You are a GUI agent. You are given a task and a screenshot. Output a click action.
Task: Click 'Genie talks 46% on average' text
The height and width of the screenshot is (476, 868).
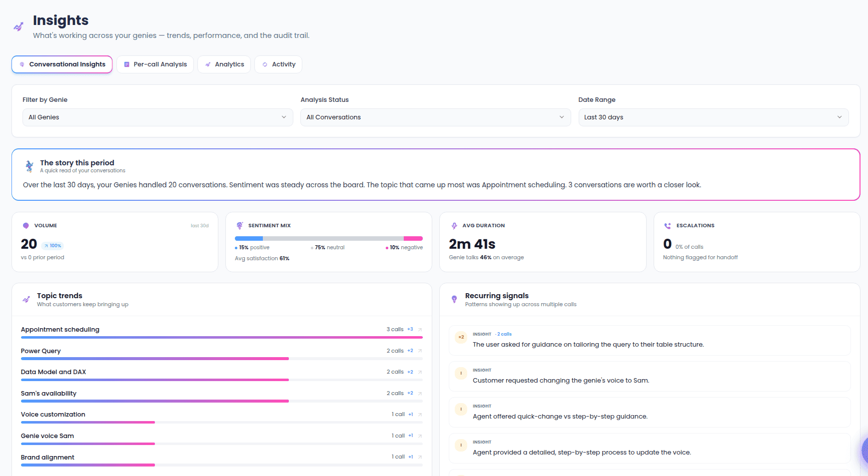click(486, 258)
